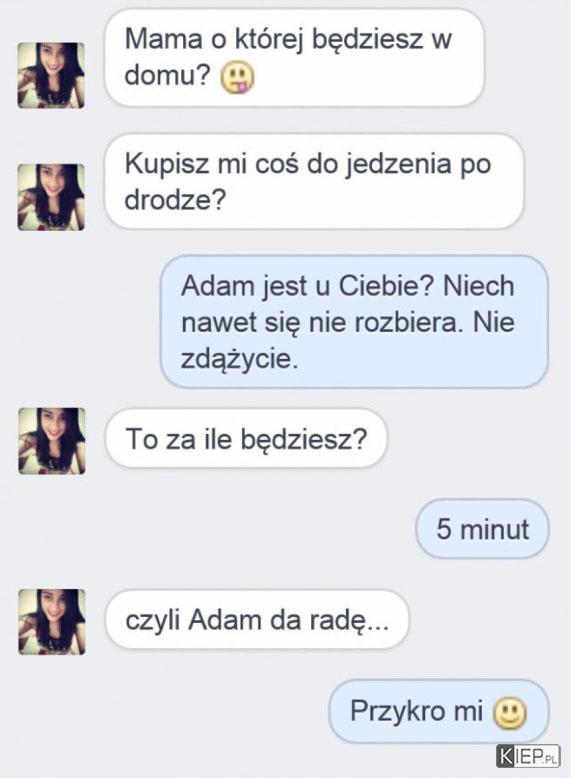571x778 pixels.
Task: Open avatar beside 'Mama o której będziesz' message
Action: 51,75
